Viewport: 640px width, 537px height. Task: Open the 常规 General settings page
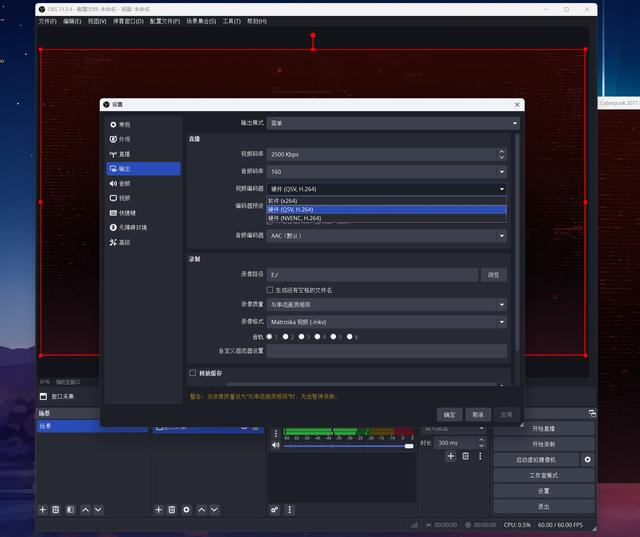[143, 124]
